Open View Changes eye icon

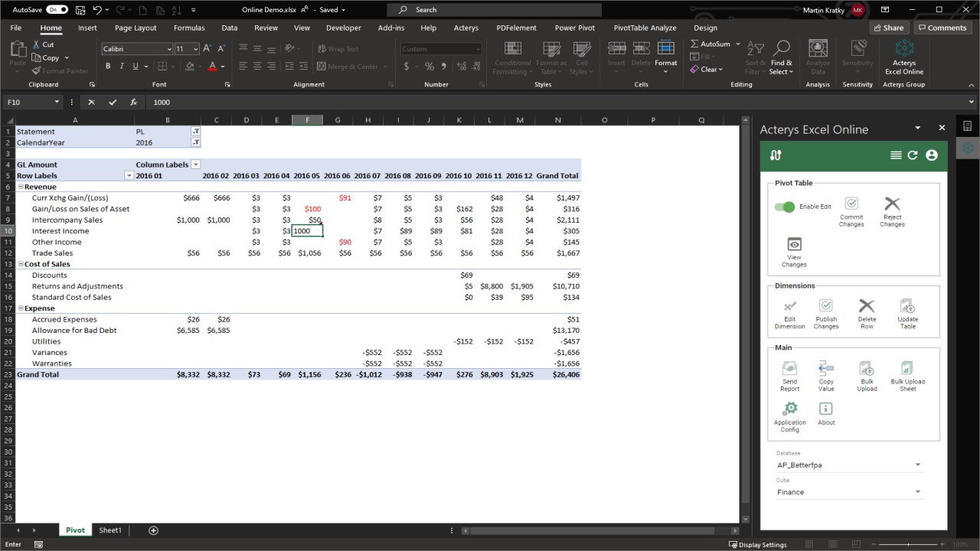tap(795, 245)
